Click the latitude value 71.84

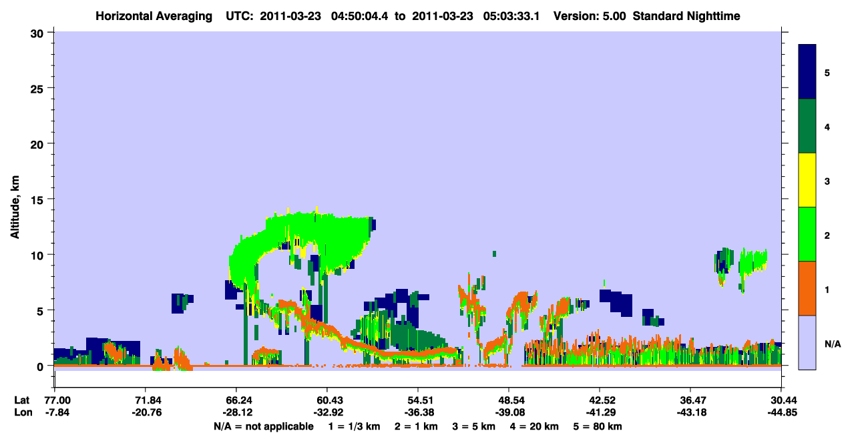click(x=146, y=400)
